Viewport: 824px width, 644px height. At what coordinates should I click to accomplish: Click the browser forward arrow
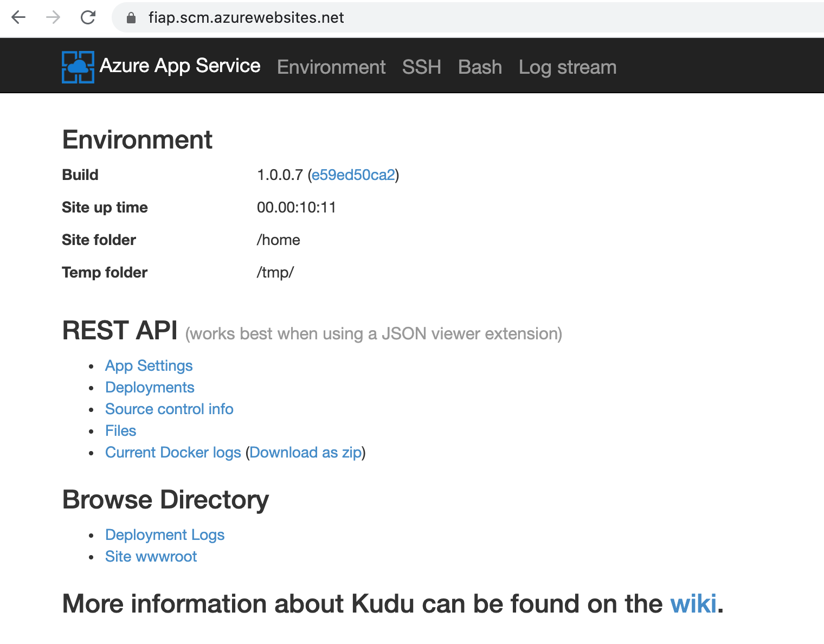[53, 17]
